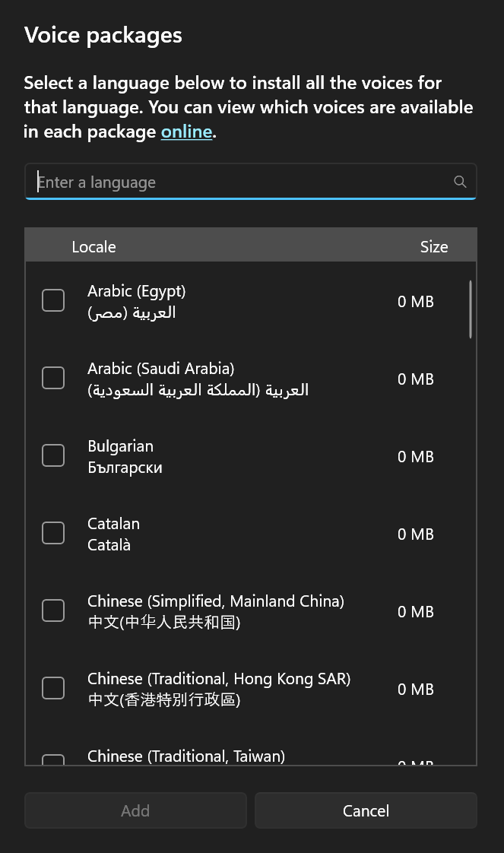This screenshot has width=504, height=853.
Task: Select the Catalan language checkbox
Action: pyautogui.click(x=53, y=533)
